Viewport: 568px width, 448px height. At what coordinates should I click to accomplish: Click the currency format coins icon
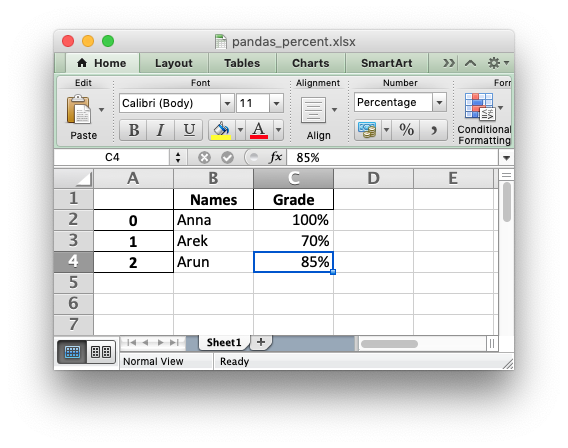367,130
